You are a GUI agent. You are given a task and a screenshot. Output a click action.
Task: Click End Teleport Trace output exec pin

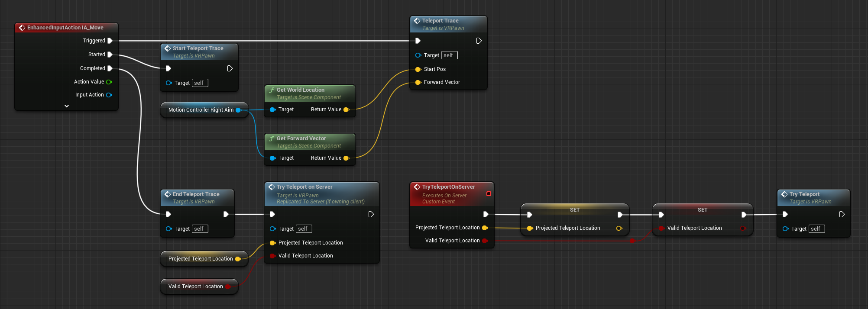click(x=226, y=214)
